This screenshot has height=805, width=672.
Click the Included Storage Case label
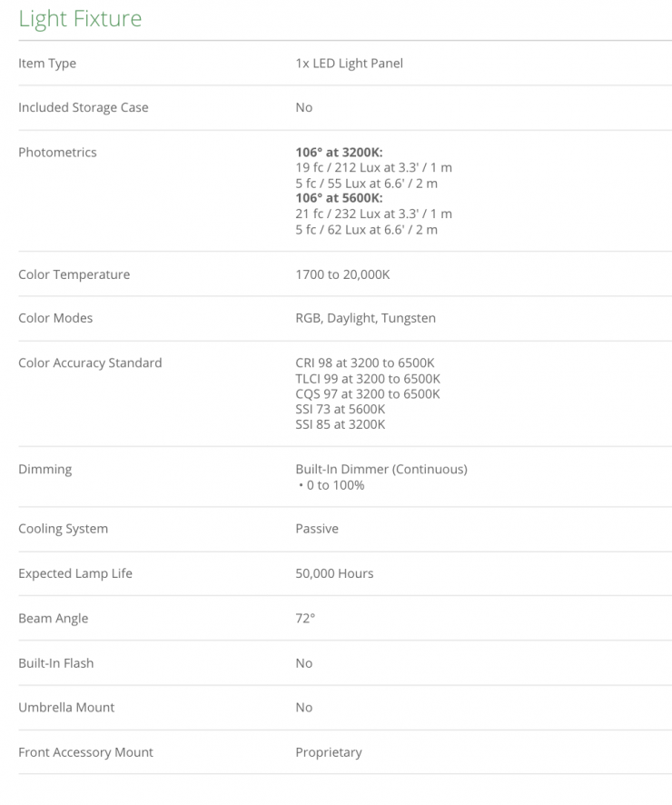click(x=83, y=107)
